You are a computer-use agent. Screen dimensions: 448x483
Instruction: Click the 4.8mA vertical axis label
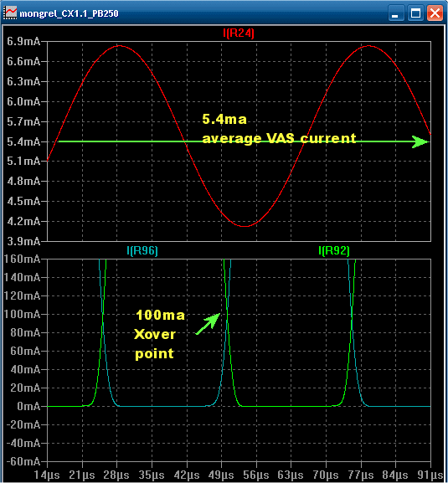[23, 181]
